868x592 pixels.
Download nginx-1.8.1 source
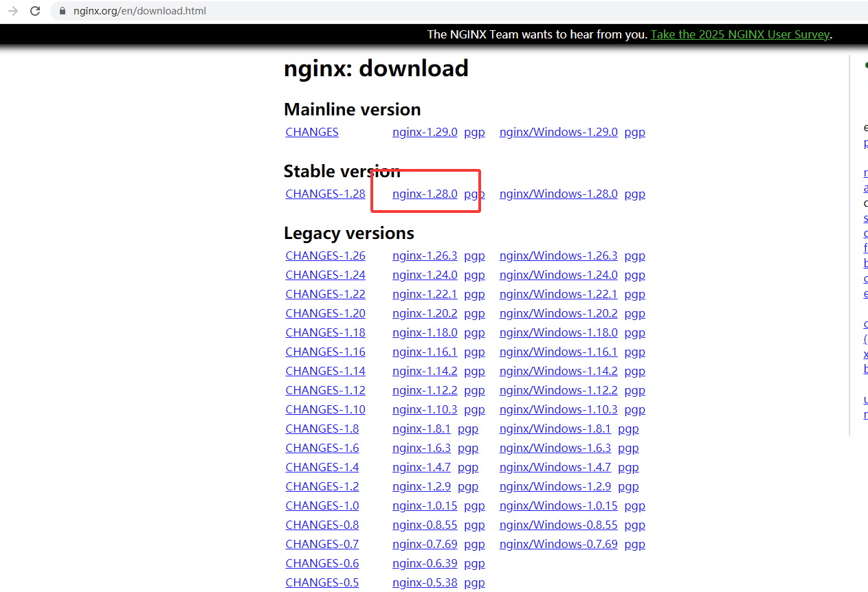click(x=421, y=429)
